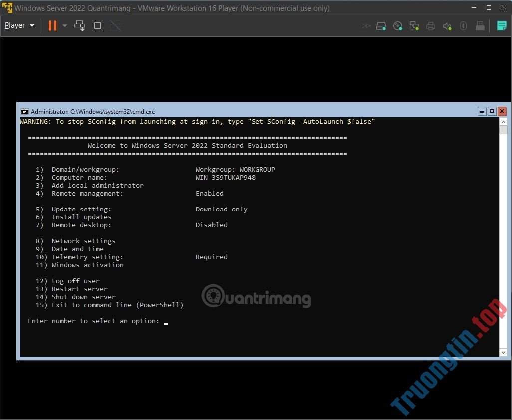Toggle the Bluetooth device icon
The height and width of the screenshot is (420, 512).
[x=463, y=26]
